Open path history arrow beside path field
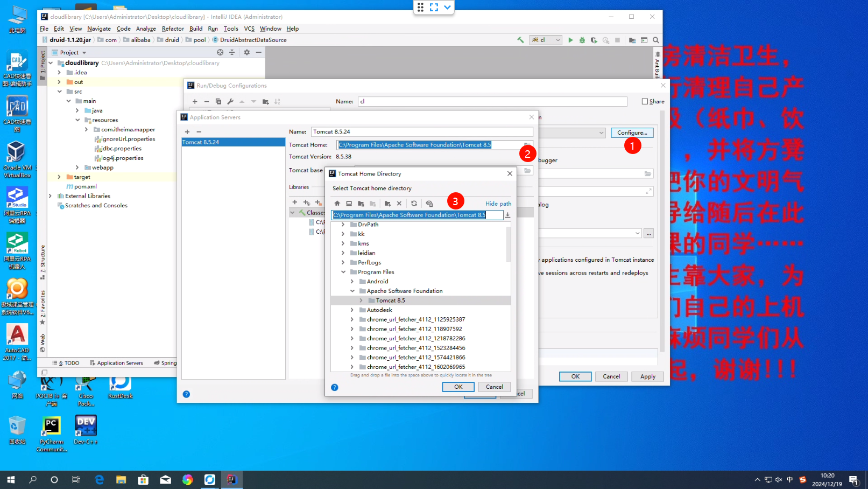 507,215
